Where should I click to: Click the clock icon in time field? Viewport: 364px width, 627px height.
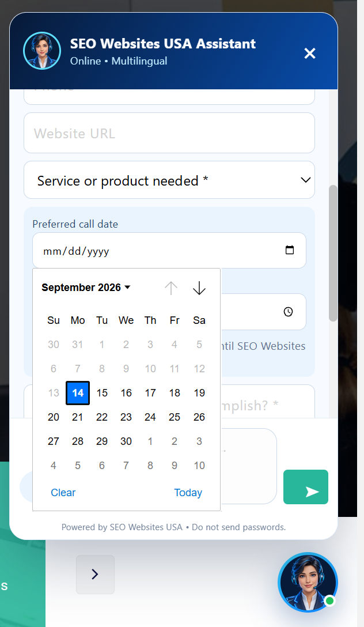point(288,312)
